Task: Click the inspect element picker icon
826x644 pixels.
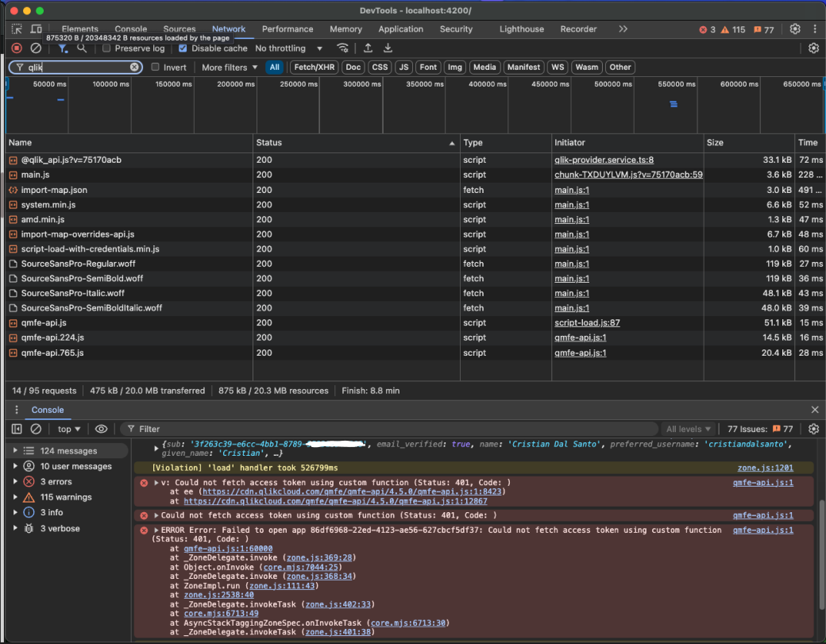Action: [17, 29]
